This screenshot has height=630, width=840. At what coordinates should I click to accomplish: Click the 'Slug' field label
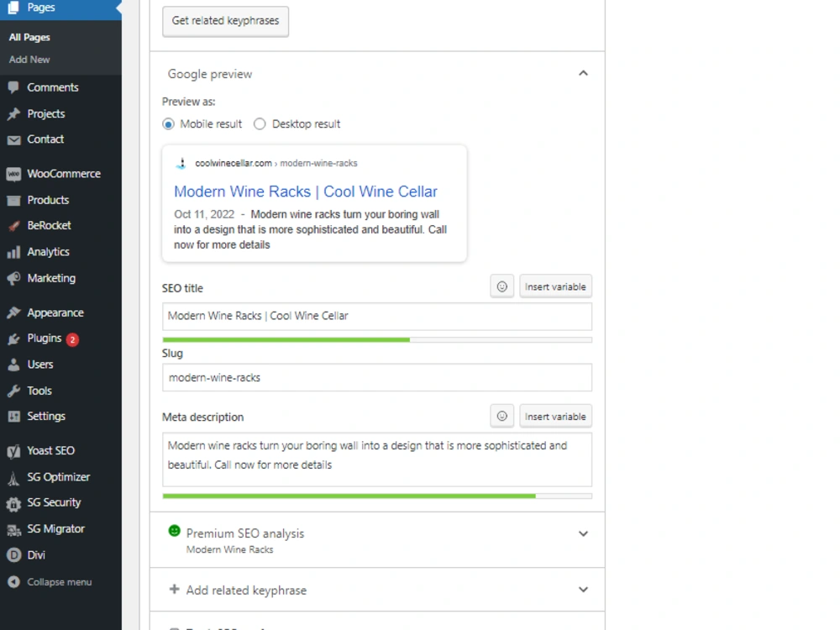coord(172,354)
